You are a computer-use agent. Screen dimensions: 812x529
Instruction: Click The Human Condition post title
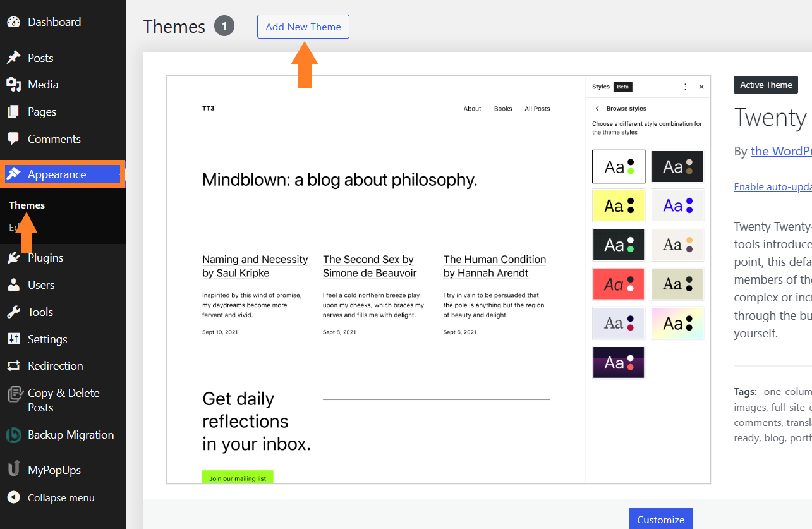tap(495, 266)
